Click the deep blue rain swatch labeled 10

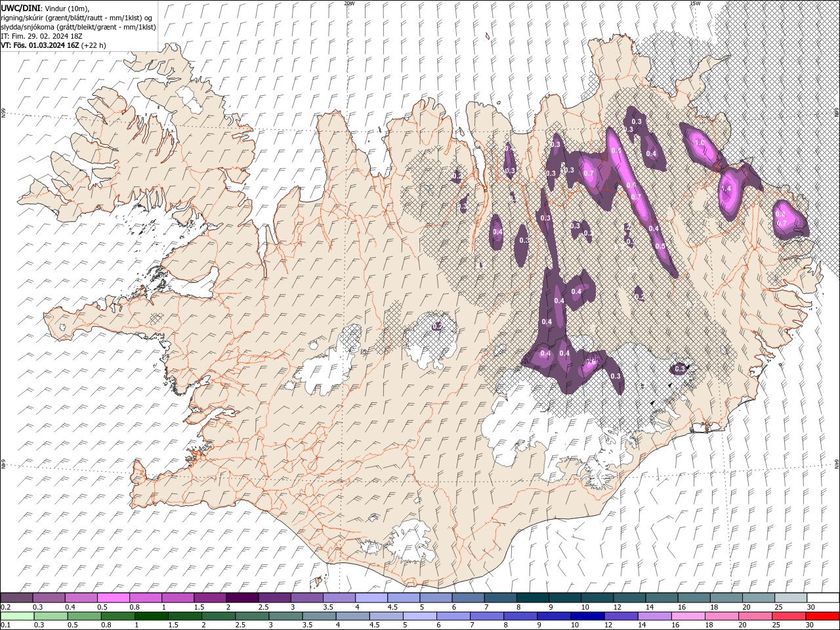pos(587,616)
